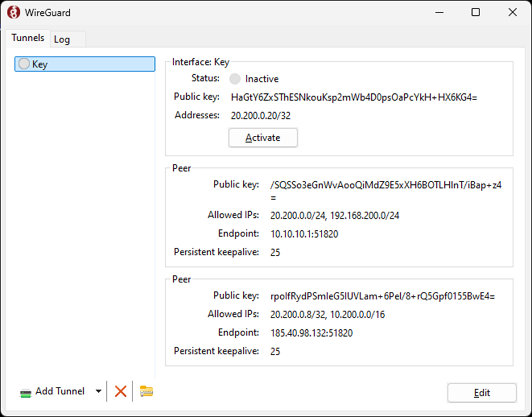Image resolution: width=532 pixels, height=417 pixels.
Task: Select allowed IPs 20.200.0.8/32, 10.200.0.0/16
Action: pos(327,314)
